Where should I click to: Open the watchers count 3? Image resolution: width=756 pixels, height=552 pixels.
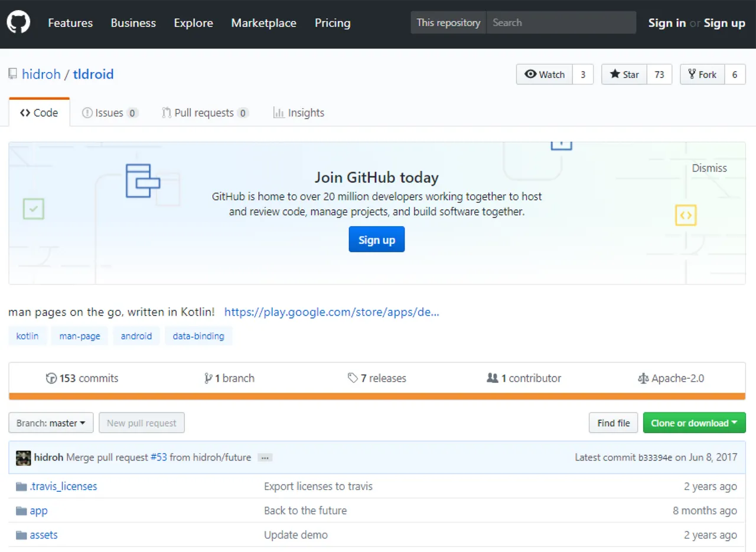click(x=583, y=74)
